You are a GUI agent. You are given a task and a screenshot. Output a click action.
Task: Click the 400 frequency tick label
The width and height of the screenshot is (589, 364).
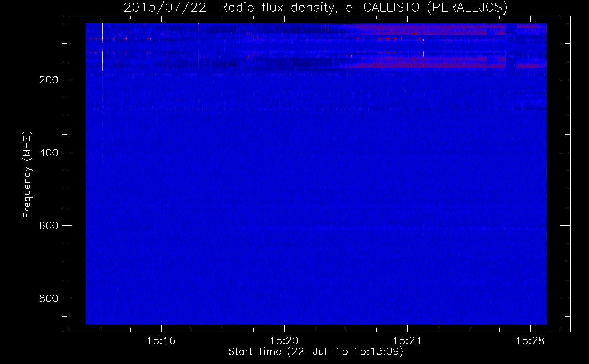point(49,153)
